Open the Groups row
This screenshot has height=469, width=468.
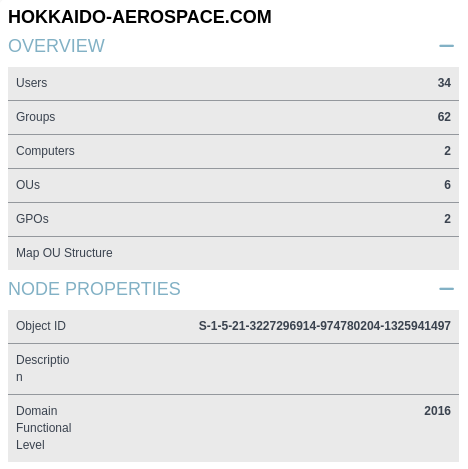point(233,117)
